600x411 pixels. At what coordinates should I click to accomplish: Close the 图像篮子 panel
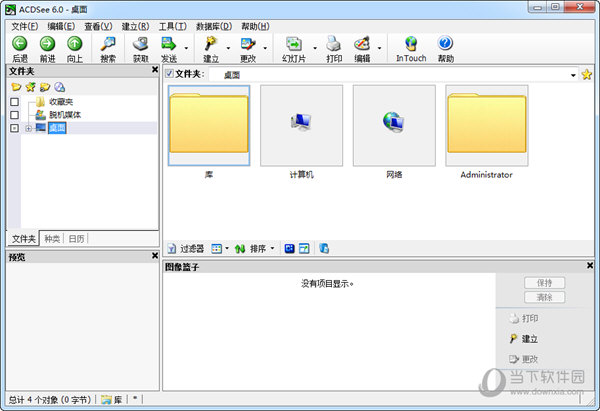click(590, 265)
